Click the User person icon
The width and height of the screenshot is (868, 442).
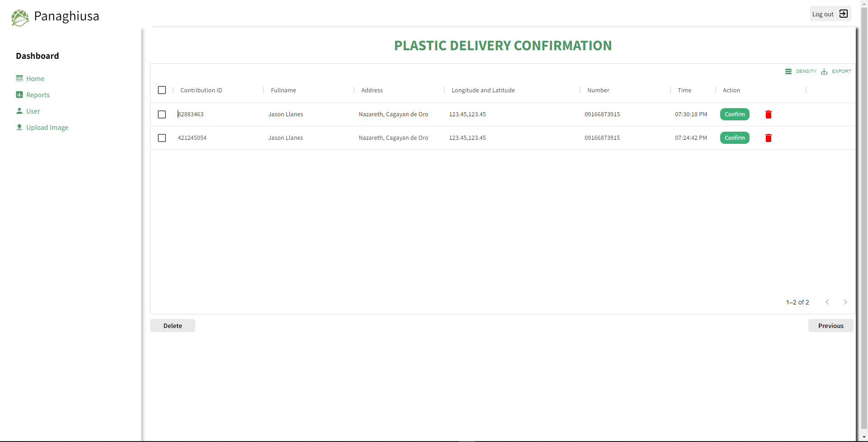tap(19, 111)
